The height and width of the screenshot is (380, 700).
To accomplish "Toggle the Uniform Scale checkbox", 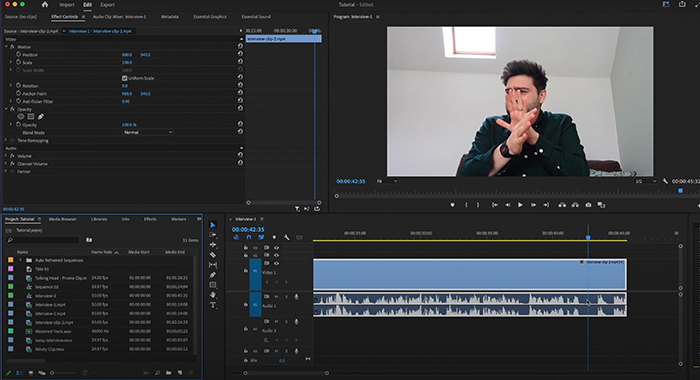I will 125,78.
